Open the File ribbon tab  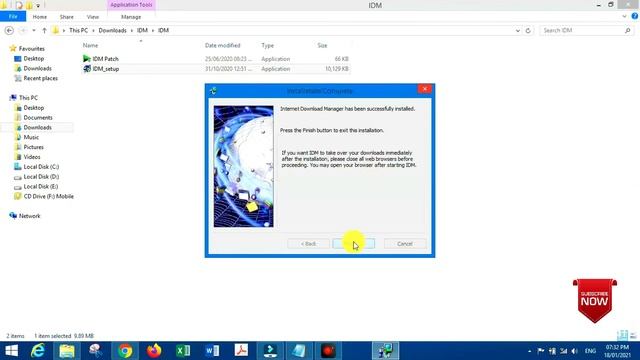[13, 17]
